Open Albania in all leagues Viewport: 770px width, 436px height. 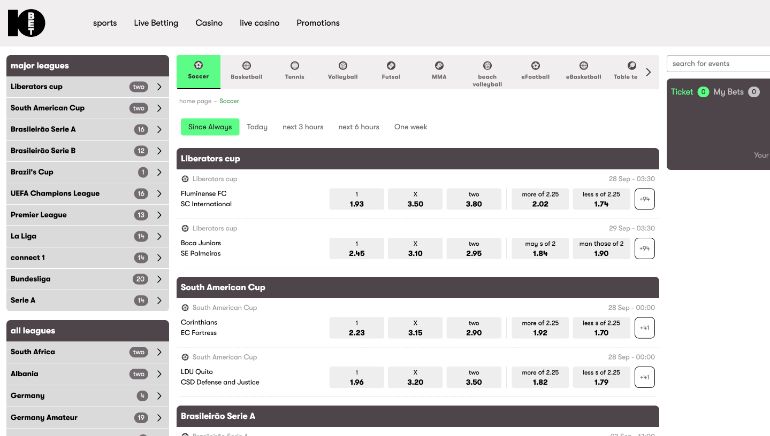(x=87, y=374)
